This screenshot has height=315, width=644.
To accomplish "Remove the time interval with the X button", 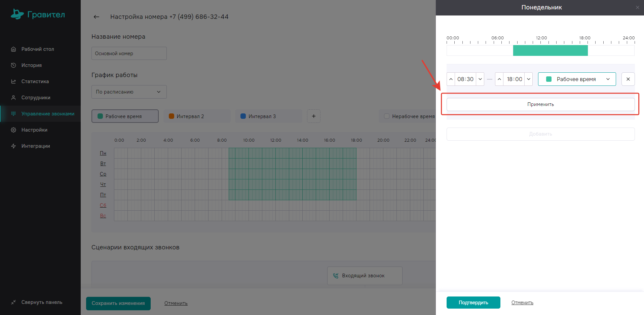I will (x=628, y=79).
